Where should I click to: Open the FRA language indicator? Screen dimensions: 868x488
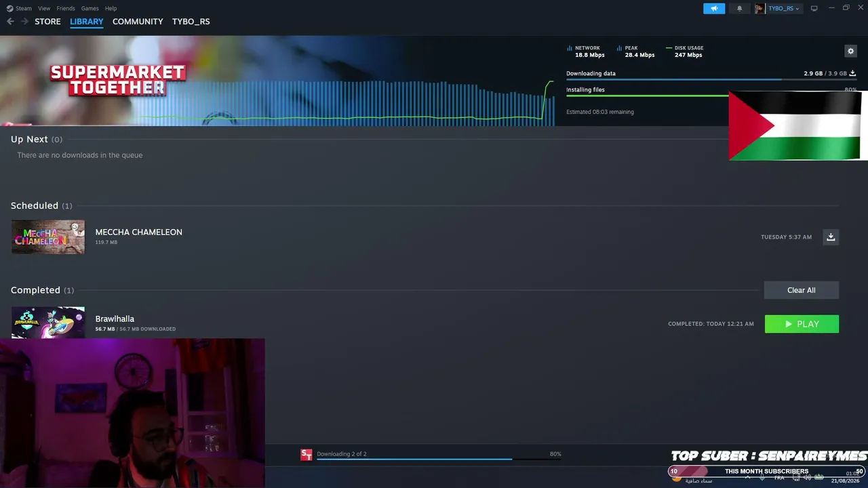[x=779, y=478]
